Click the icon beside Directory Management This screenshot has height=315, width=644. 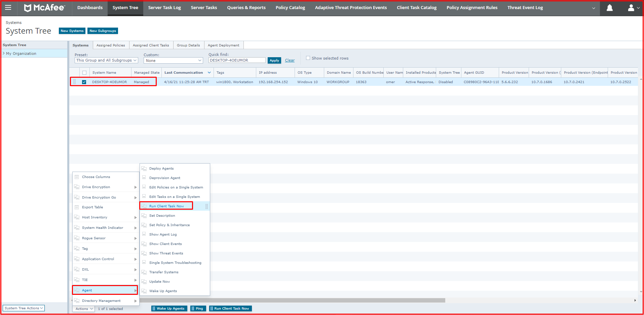pyautogui.click(x=77, y=301)
